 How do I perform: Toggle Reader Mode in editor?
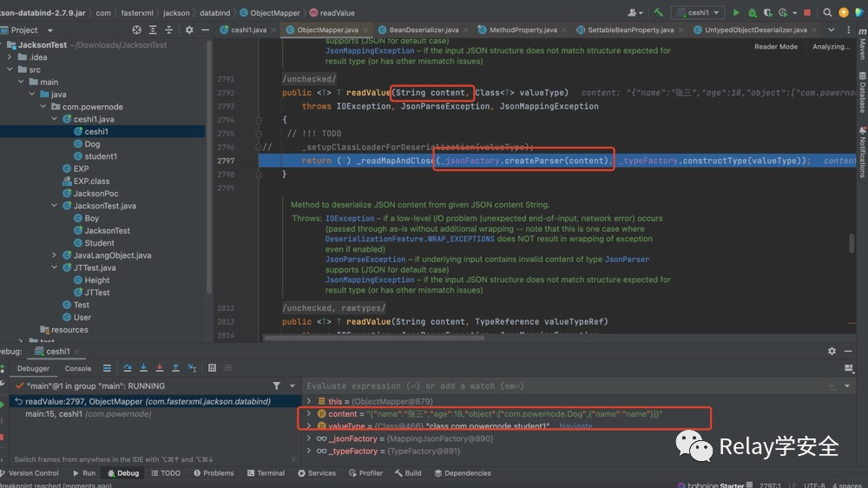(x=775, y=47)
